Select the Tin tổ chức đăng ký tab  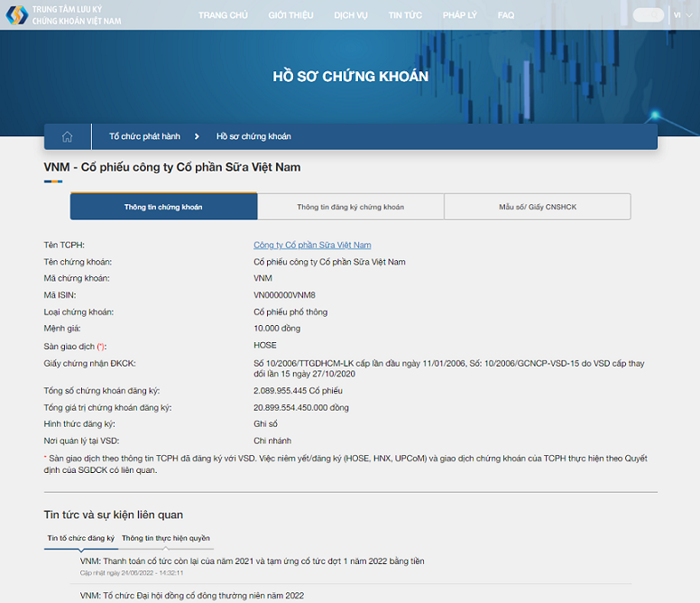click(x=80, y=538)
